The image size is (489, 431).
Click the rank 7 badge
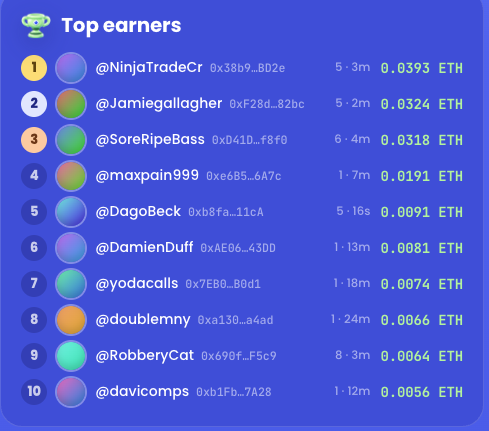point(34,284)
